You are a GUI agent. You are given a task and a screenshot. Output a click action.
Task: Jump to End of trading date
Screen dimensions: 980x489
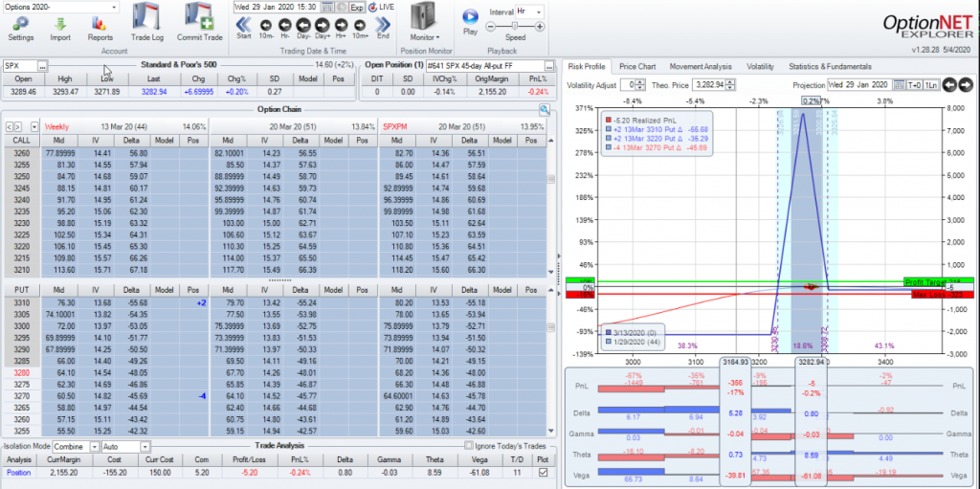383,28
